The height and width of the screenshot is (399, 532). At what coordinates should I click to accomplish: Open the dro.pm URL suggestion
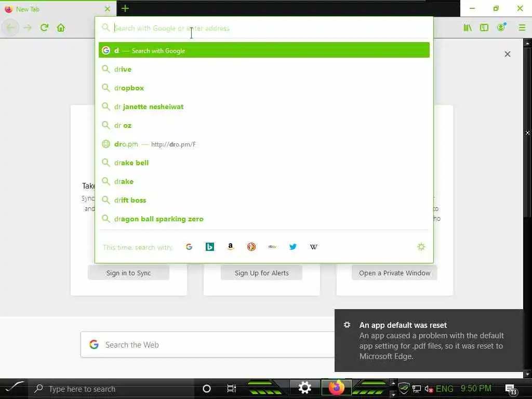coord(264,144)
